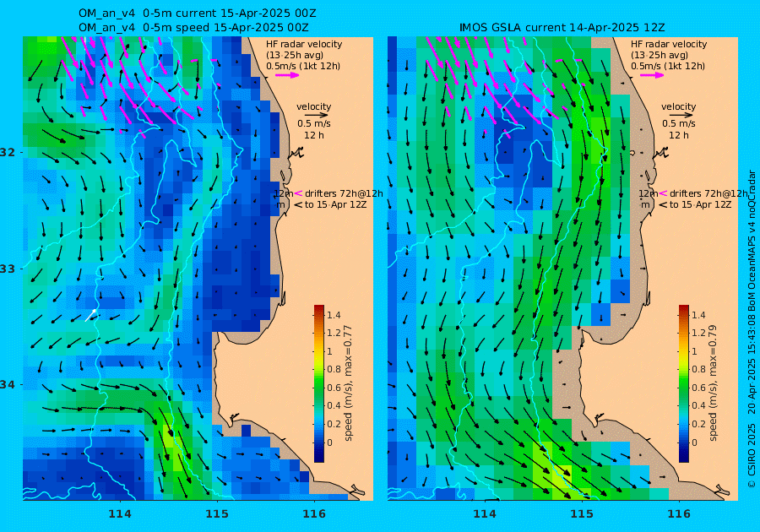Click the 'velocity' label in the right map
Viewport: 760px width, 532px height.
click(678, 106)
